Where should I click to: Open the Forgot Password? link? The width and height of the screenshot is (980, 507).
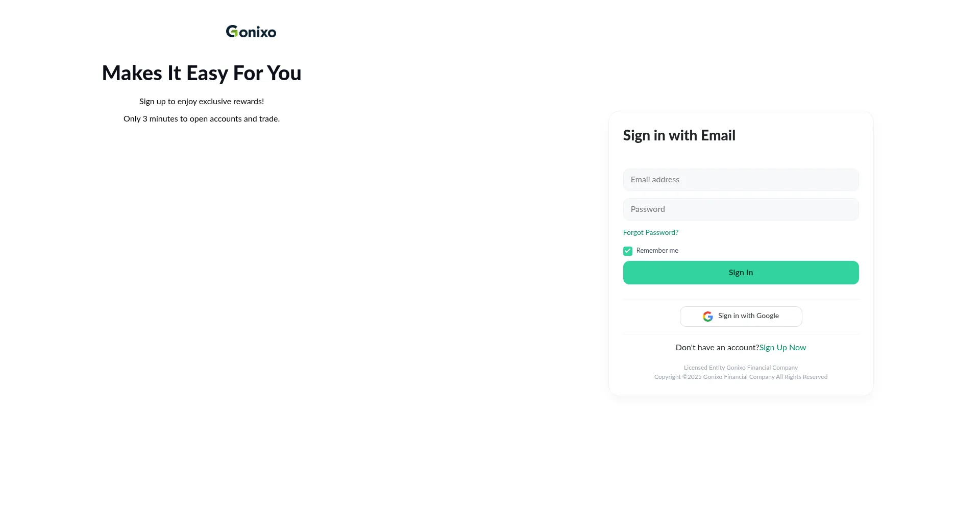(651, 233)
